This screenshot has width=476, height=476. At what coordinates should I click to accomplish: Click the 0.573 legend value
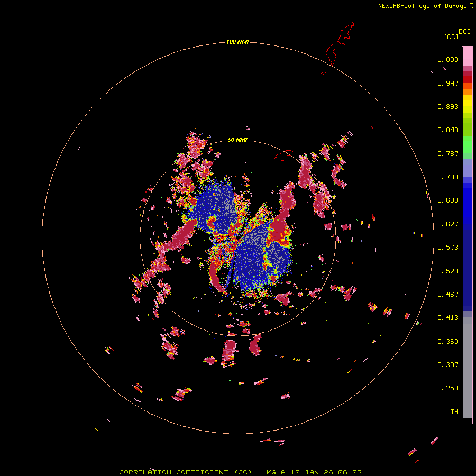[448, 248]
